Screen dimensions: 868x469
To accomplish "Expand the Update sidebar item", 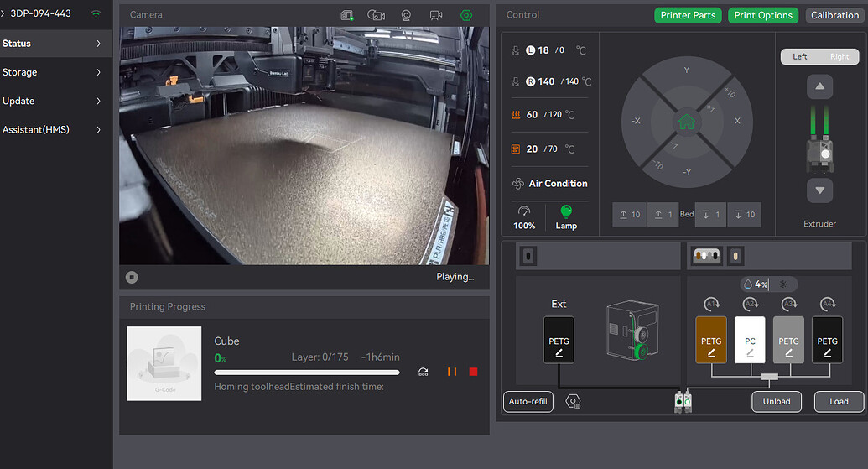I will [53, 102].
